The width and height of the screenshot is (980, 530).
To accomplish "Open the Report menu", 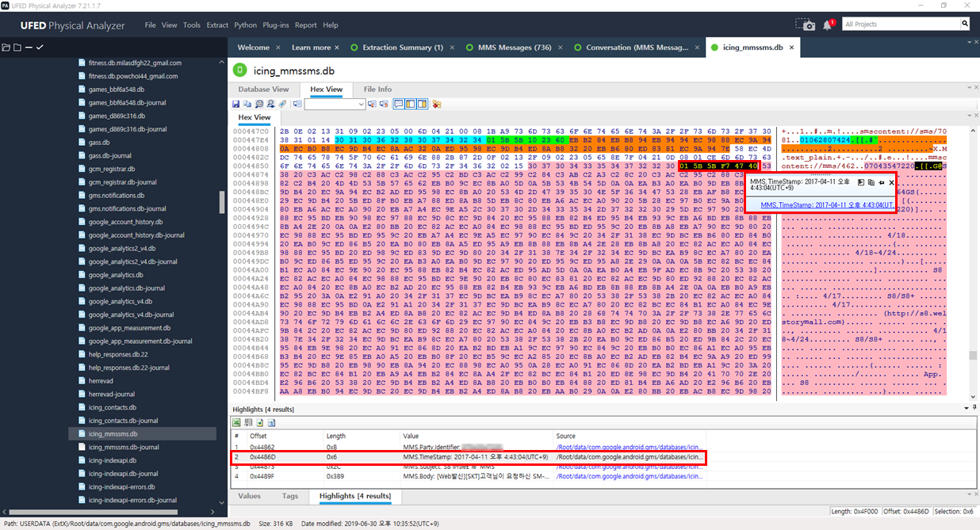I will pyautogui.click(x=306, y=25).
